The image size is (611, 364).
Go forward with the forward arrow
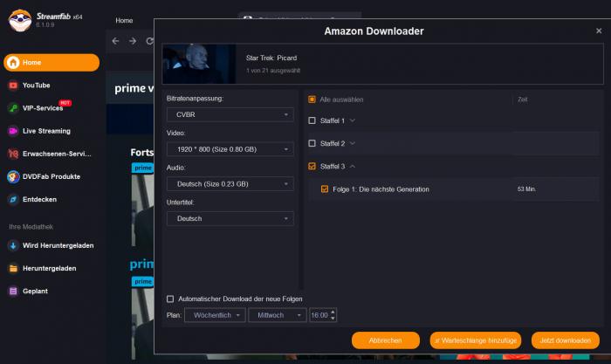(133, 41)
